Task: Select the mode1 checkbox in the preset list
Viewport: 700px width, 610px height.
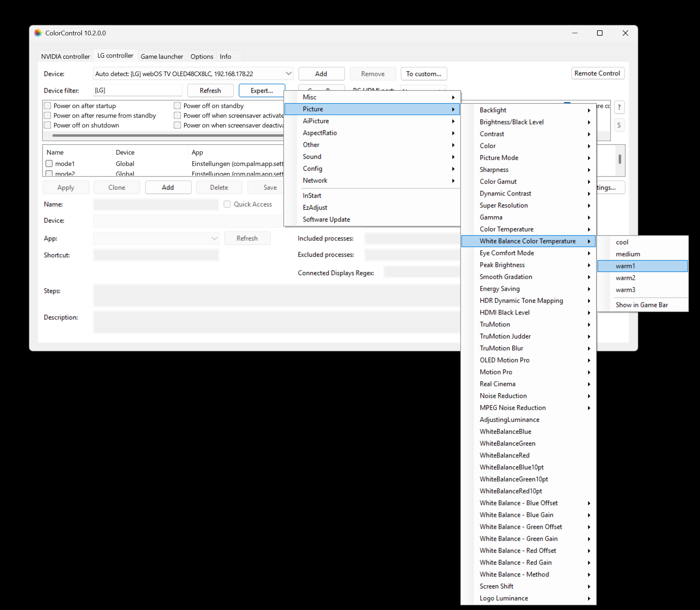Action: pyautogui.click(x=49, y=163)
